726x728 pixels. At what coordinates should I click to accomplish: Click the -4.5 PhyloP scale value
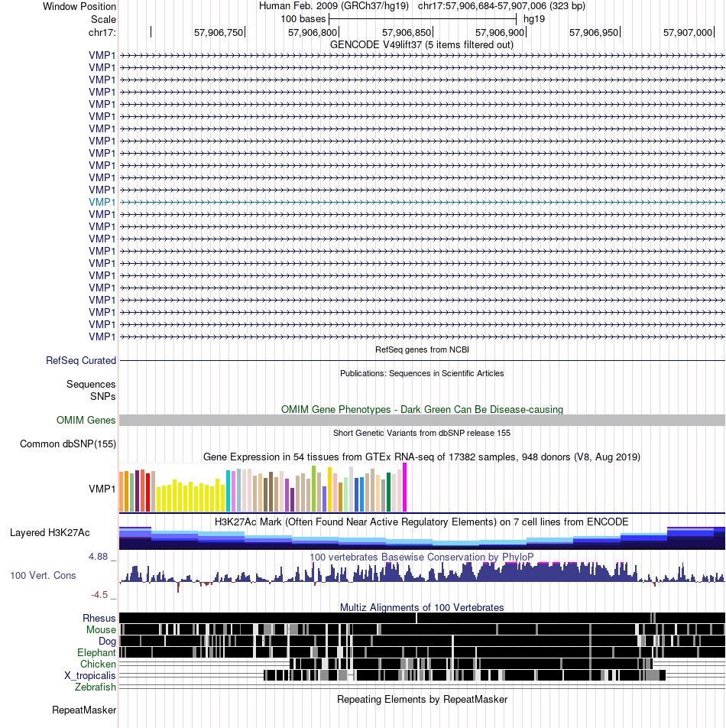pos(99,595)
